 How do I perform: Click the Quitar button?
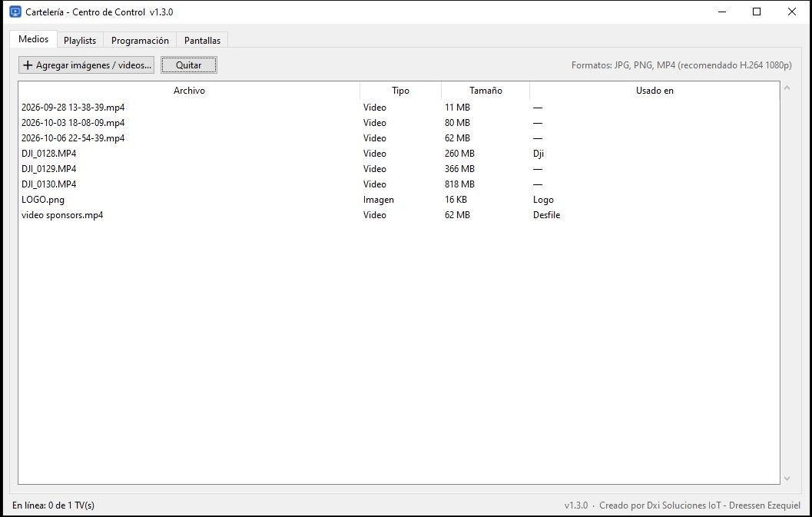click(x=188, y=65)
